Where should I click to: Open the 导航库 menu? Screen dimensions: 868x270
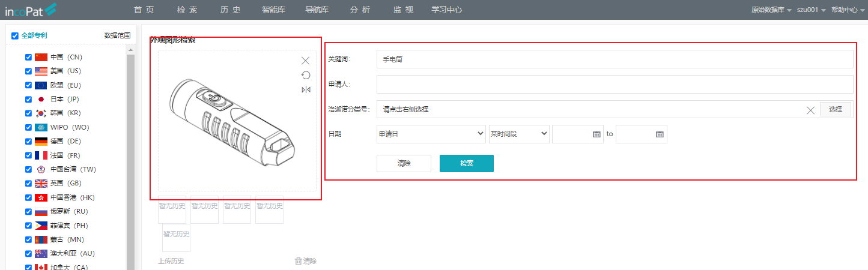pos(318,10)
